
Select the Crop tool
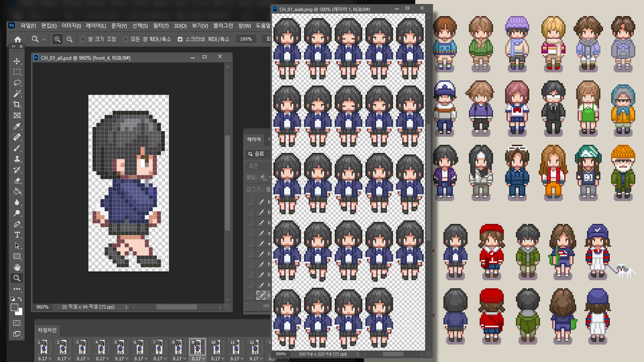click(x=17, y=104)
